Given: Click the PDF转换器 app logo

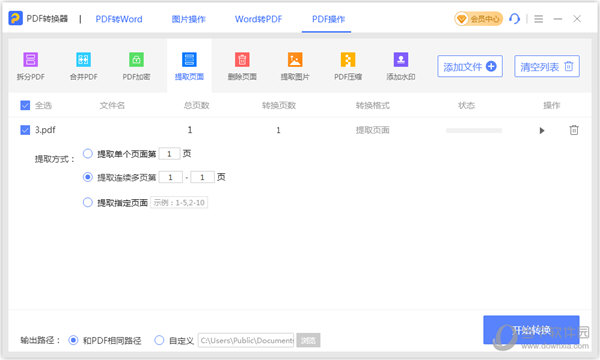Looking at the screenshot, I should (x=16, y=18).
